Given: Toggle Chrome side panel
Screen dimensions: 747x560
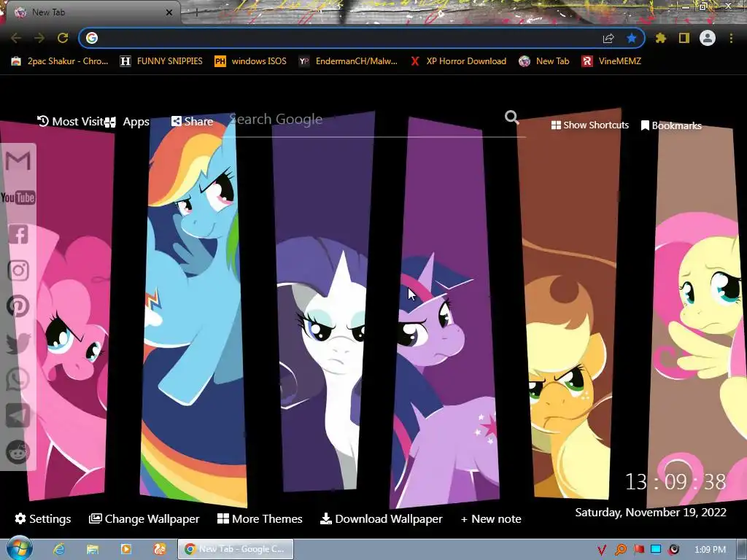Looking at the screenshot, I should 684,38.
